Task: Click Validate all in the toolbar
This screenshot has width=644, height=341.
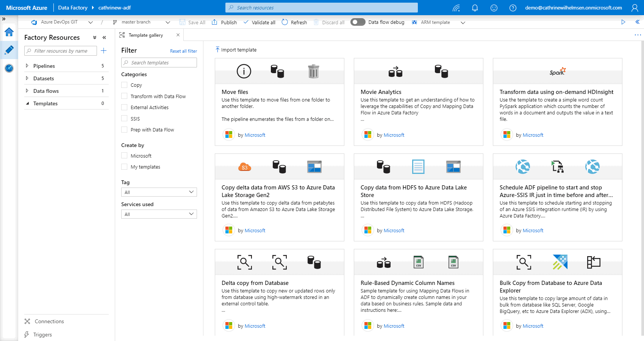Action: 259,22
